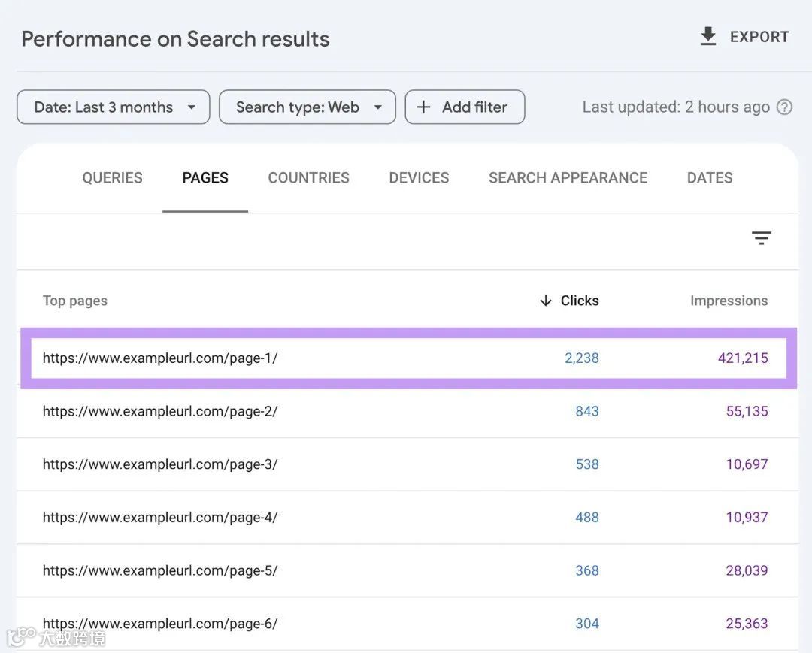Expand the Date: Last 3 months dropdown

(114, 107)
